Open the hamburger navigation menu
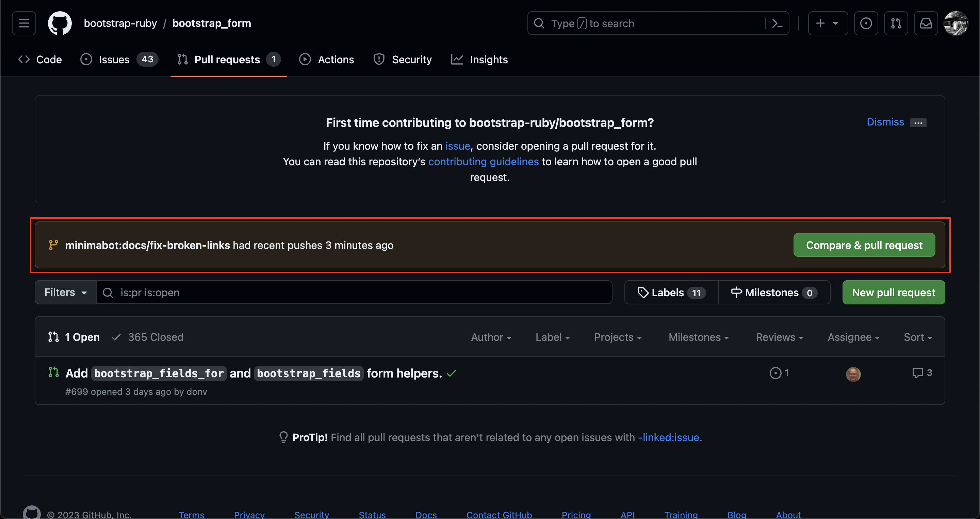This screenshot has width=980, height=519. [23, 23]
